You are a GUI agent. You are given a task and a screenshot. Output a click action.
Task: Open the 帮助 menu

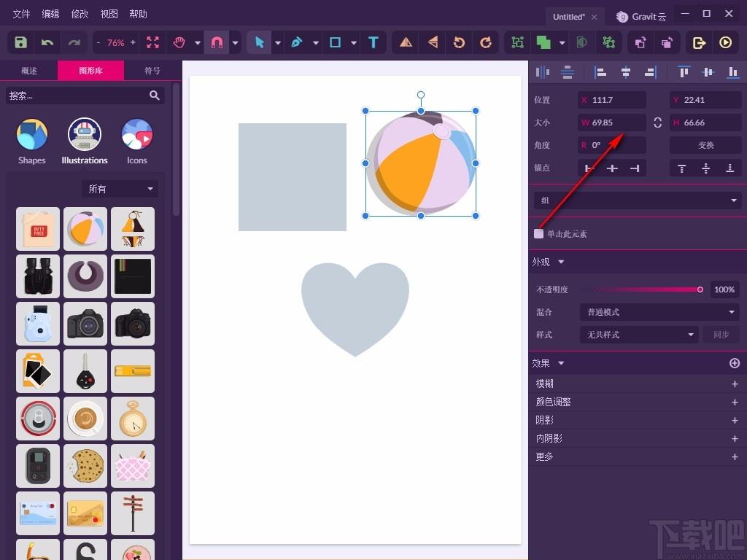(138, 14)
